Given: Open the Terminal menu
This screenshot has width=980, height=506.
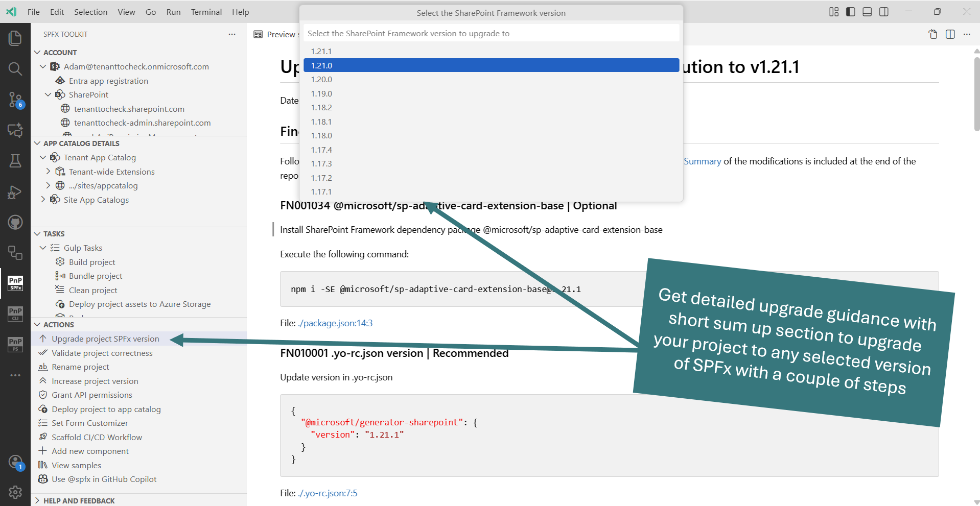Looking at the screenshot, I should tap(206, 12).
